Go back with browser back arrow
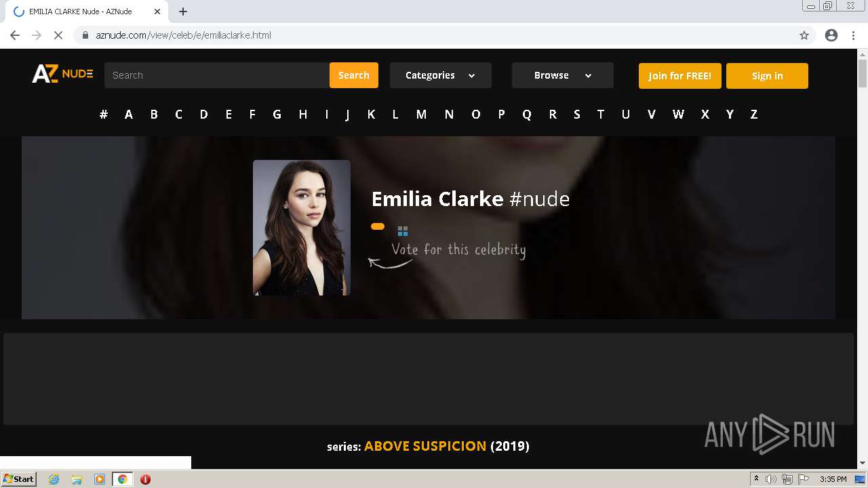Screen dimensions: 868x488 15,35
